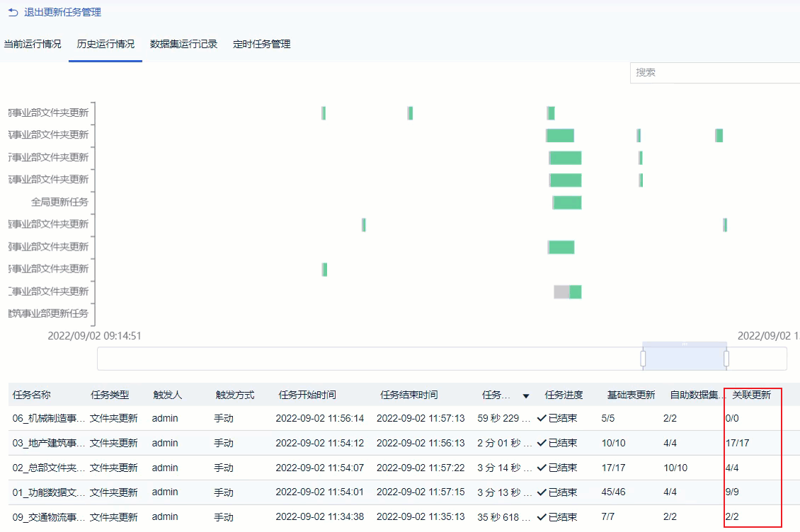Image resolution: width=800 pixels, height=532 pixels.
Task: Click start time 2022-09-02 11:54:12
Action: pyautogui.click(x=320, y=443)
